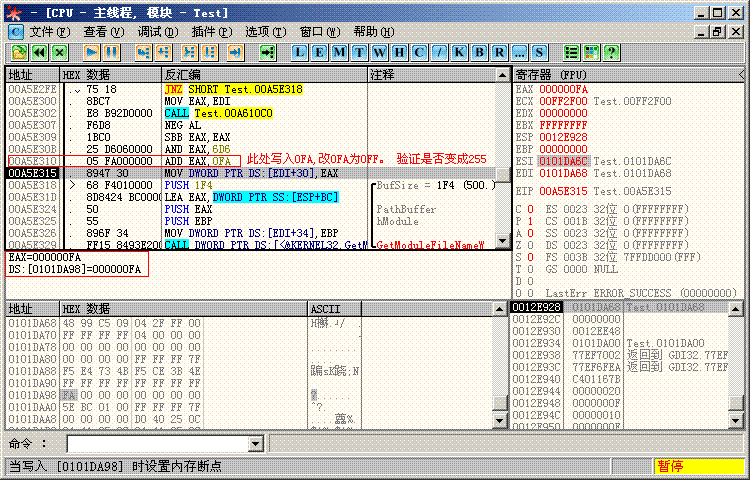Click the stack pane scroll up arrow
The image size is (750, 480).
tap(735, 309)
